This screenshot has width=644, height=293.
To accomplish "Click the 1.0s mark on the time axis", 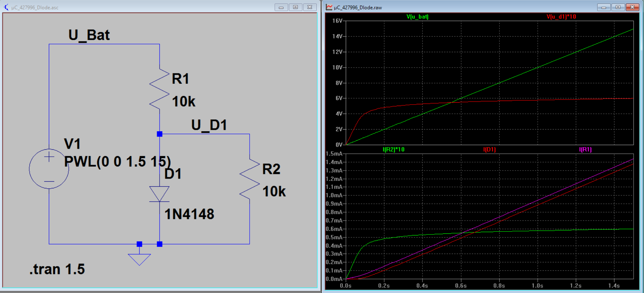I will (537, 286).
